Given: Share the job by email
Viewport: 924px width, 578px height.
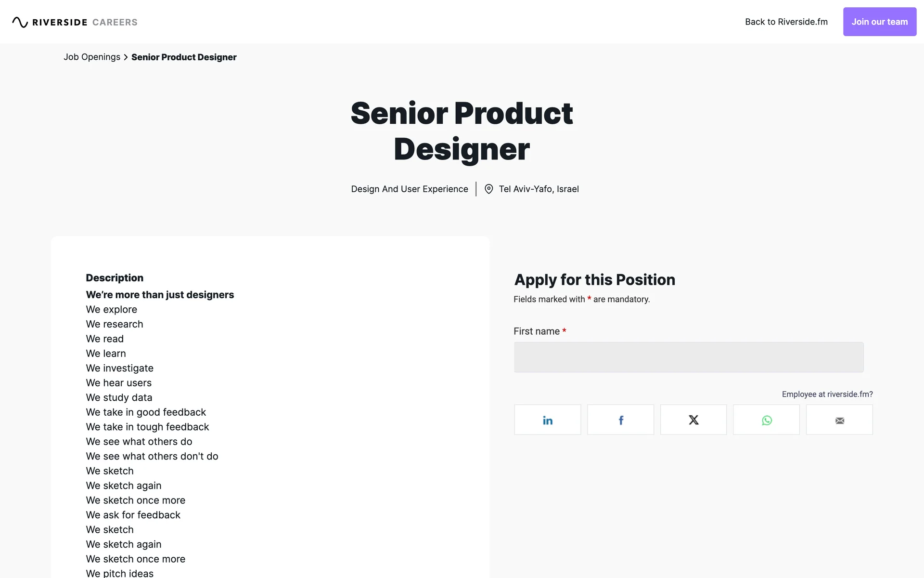Looking at the screenshot, I should pos(839,420).
